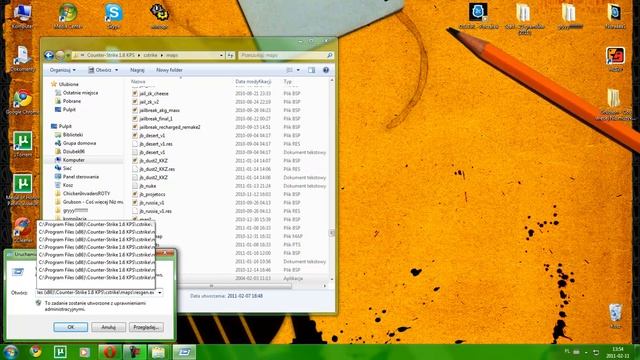Open the address bar history dropdown arrow
The height and width of the screenshot is (360, 640).
pos(221,55)
